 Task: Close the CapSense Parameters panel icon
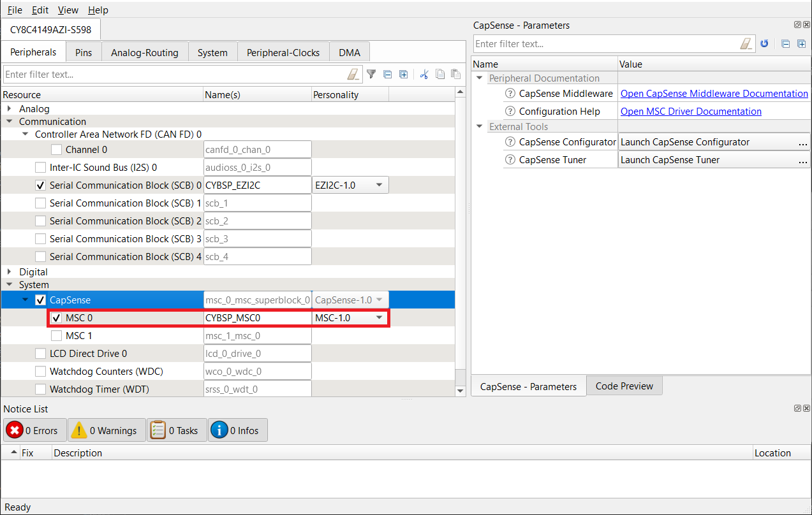coord(806,25)
